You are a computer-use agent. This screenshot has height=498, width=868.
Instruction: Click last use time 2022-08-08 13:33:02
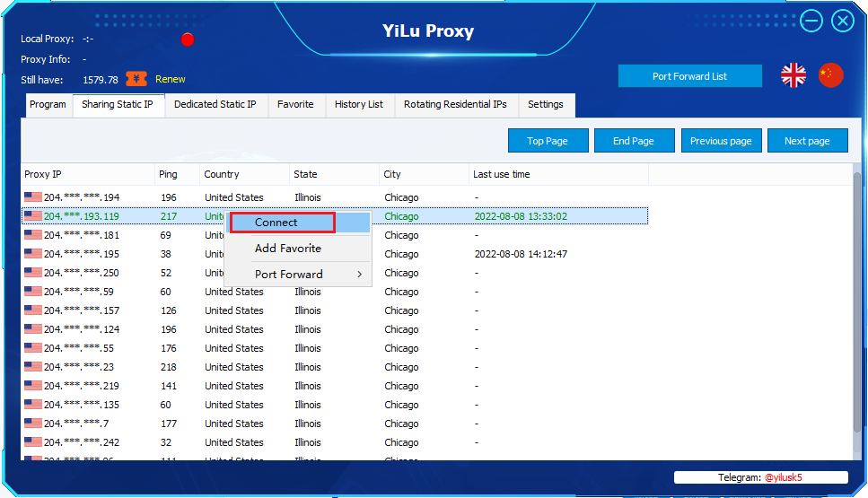point(521,216)
